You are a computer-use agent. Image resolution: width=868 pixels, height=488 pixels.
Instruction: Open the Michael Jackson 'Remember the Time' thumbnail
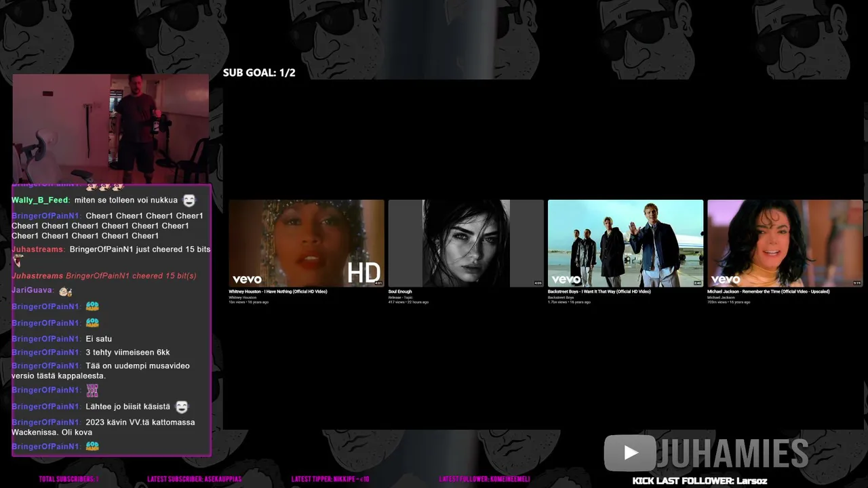(x=785, y=243)
